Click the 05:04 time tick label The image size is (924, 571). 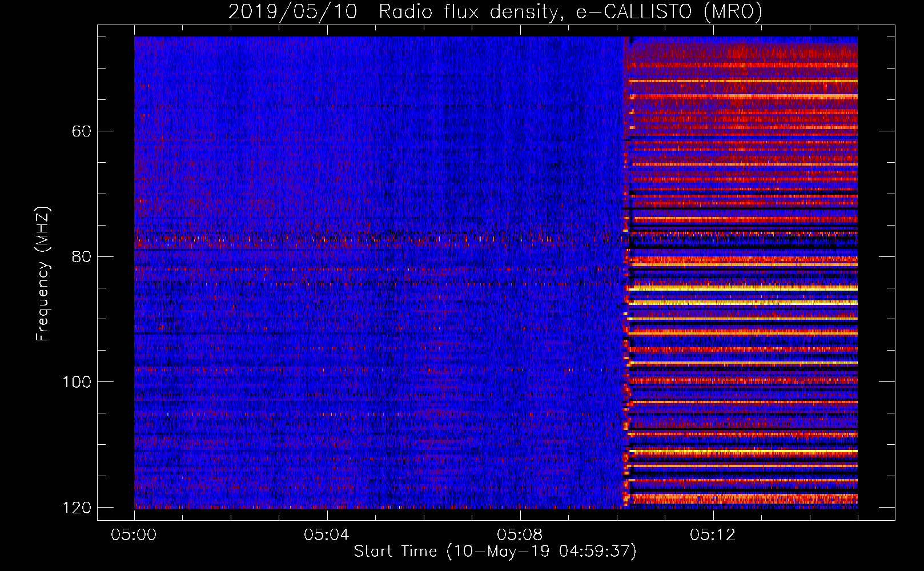coord(327,535)
